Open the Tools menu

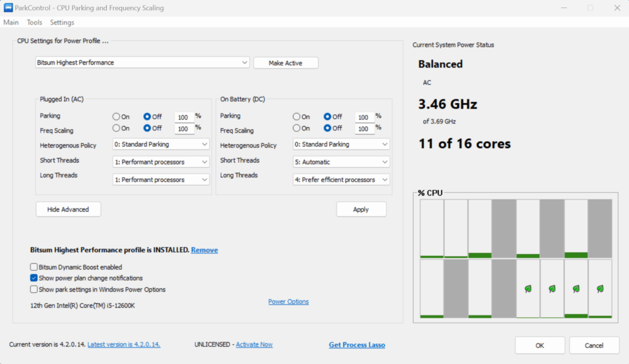pyautogui.click(x=34, y=22)
